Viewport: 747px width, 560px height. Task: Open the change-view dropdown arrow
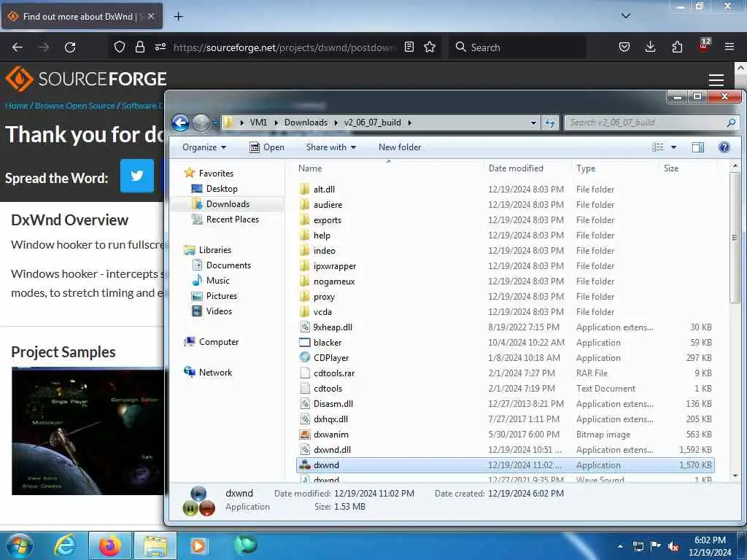click(x=673, y=147)
